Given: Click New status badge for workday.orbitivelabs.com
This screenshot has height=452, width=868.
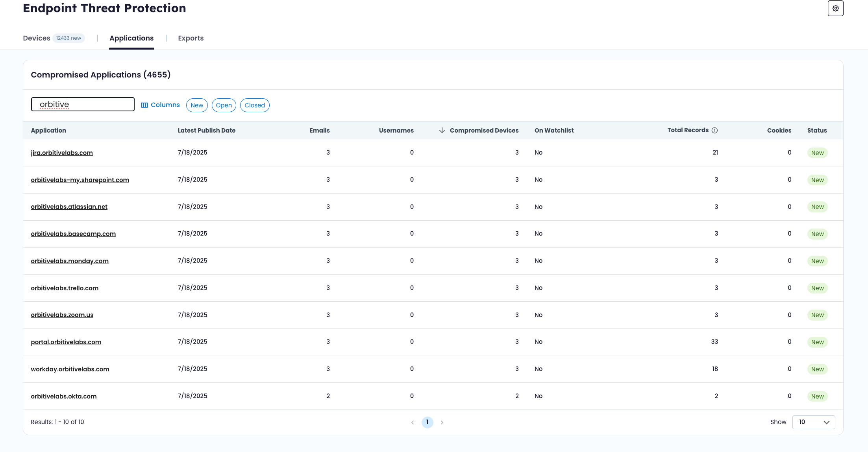Looking at the screenshot, I should [817, 369].
